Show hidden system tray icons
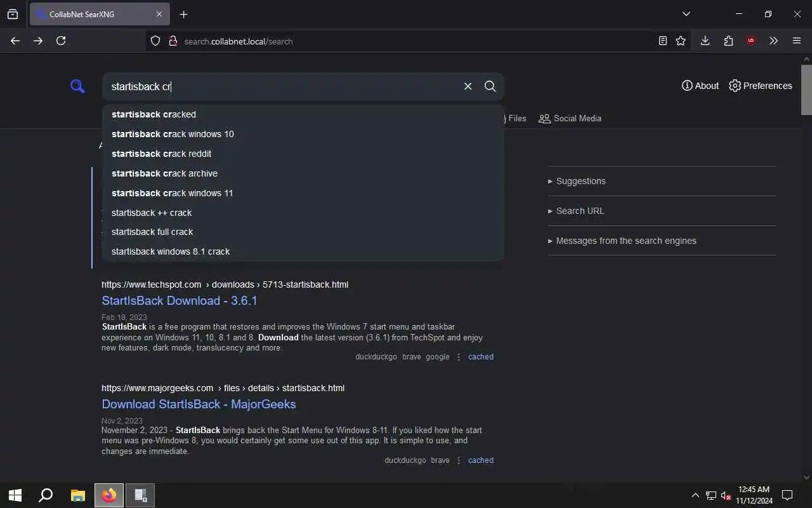 [x=695, y=495]
